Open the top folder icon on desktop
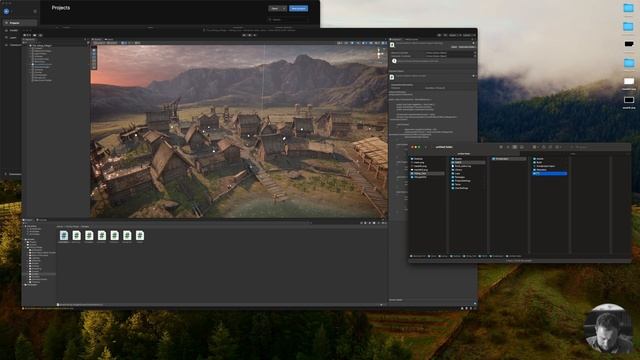Image resolution: width=640 pixels, height=360 pixels. [628, 8]
